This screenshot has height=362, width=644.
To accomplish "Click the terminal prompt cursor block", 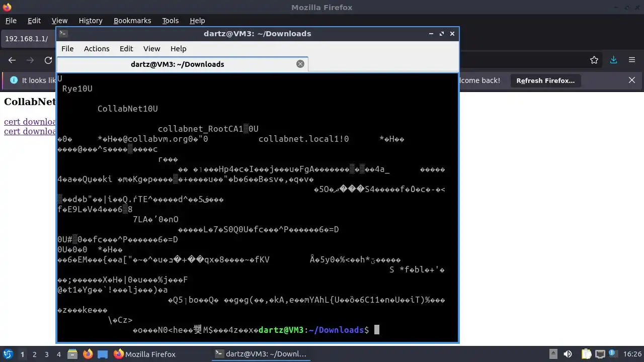I will 377,330.
